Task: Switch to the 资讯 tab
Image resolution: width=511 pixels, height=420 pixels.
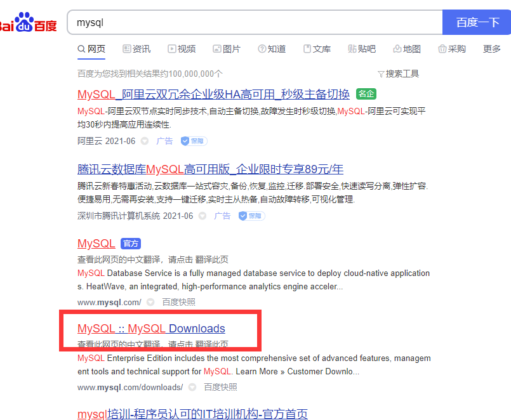Action: pyautogui.click(x=136, y=49)
